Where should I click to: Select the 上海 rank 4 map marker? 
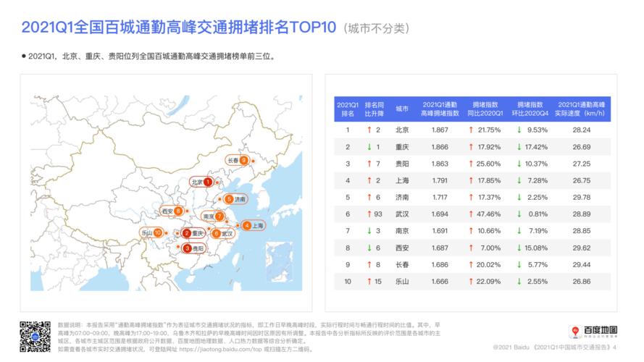[x=253, y=225]
